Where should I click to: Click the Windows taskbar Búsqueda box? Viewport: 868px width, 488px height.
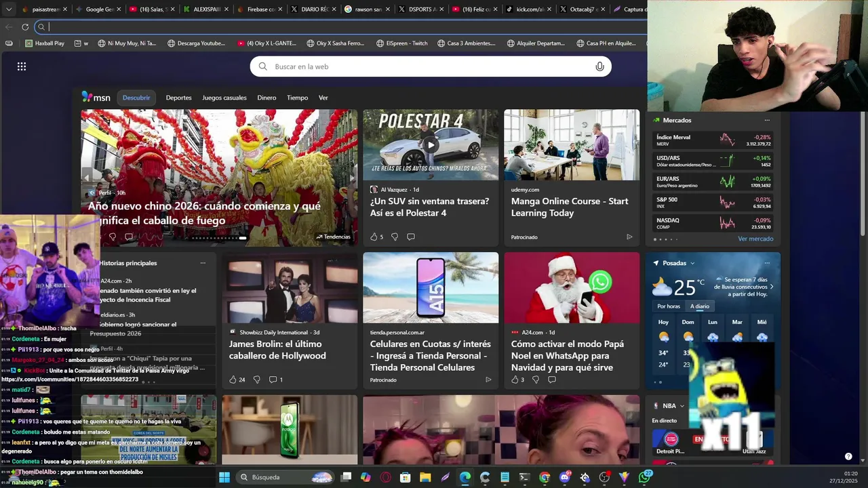(x=286, y=477)
